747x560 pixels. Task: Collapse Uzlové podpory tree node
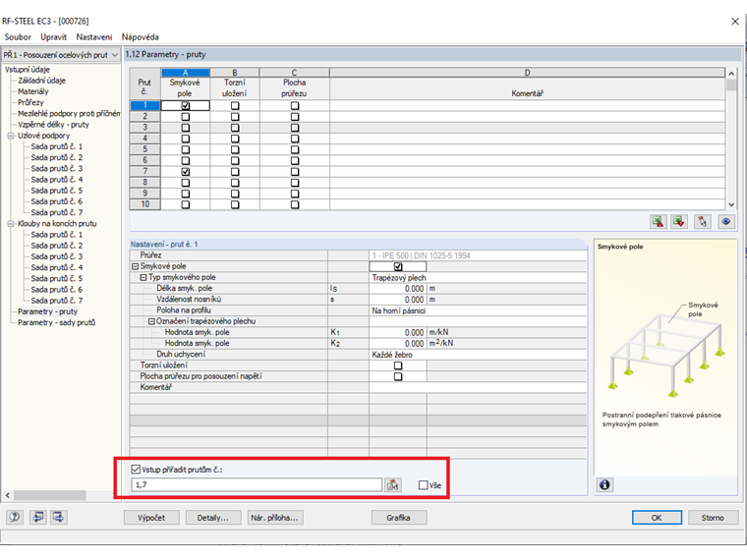(x=11, y=136)
